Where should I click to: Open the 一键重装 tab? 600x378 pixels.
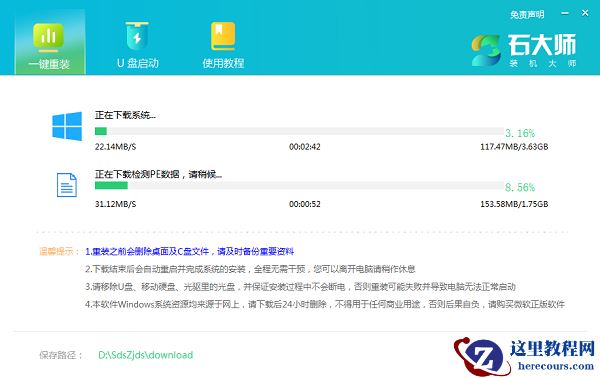coord(50,42)
